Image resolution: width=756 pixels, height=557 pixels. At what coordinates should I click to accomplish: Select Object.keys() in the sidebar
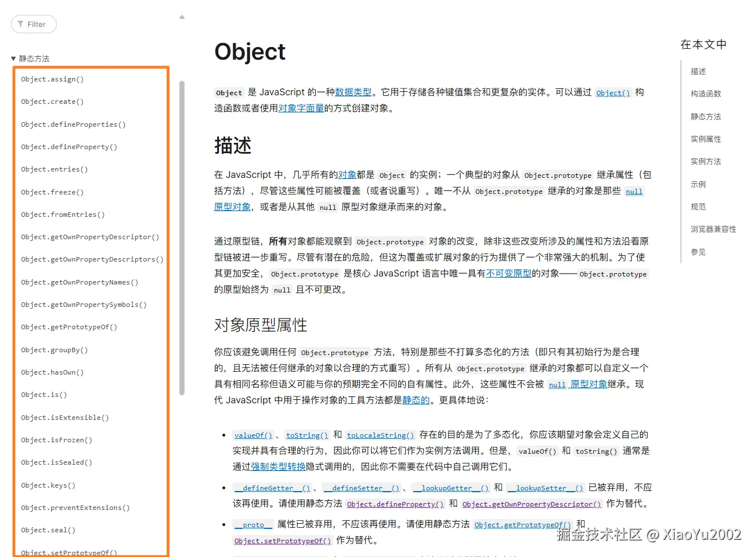point(48,485)
